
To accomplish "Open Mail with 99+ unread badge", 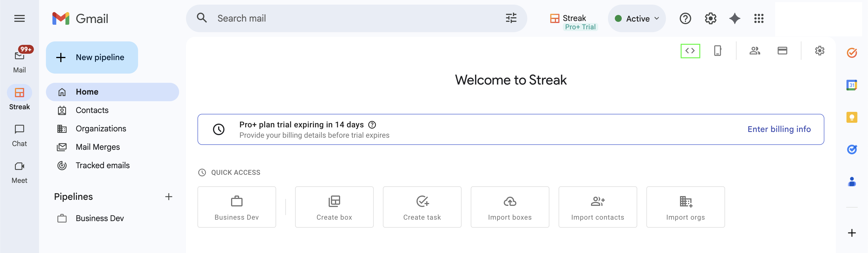I will pos(20,60).
